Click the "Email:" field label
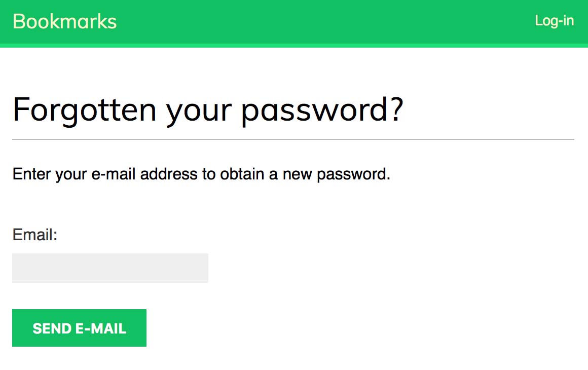588x370 pixels. [35, 235]
